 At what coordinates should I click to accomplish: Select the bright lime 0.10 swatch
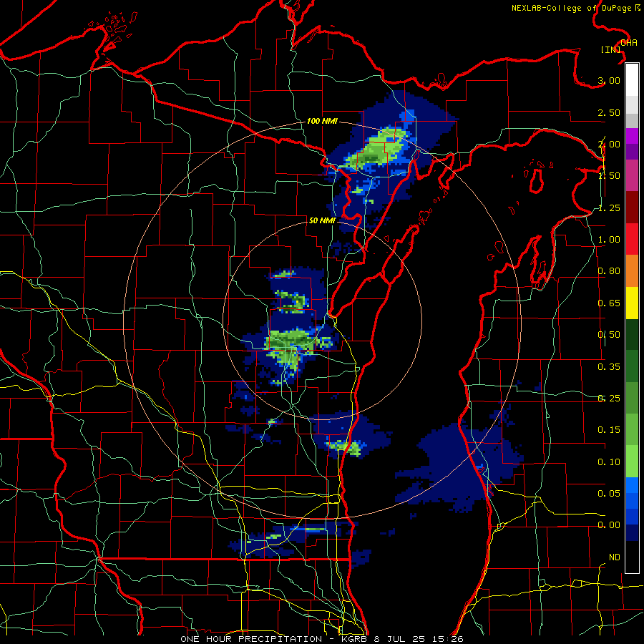click(632, 462)
